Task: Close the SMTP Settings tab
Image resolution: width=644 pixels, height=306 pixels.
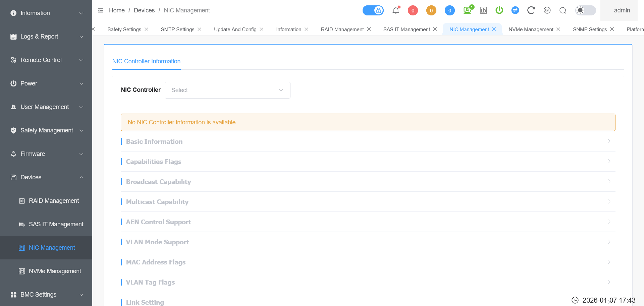Action: 200,29
